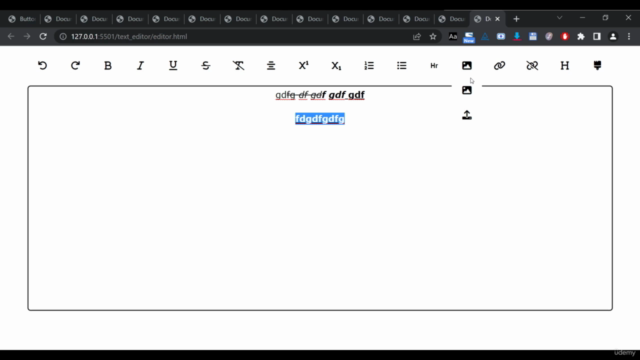
Task: Click the address bar URL
Action: [x=129, y=36]
